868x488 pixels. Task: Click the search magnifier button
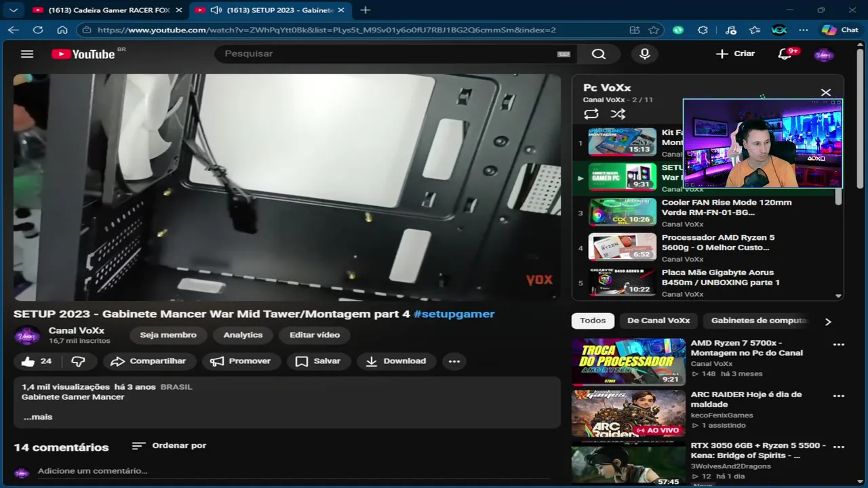[598, 54]
